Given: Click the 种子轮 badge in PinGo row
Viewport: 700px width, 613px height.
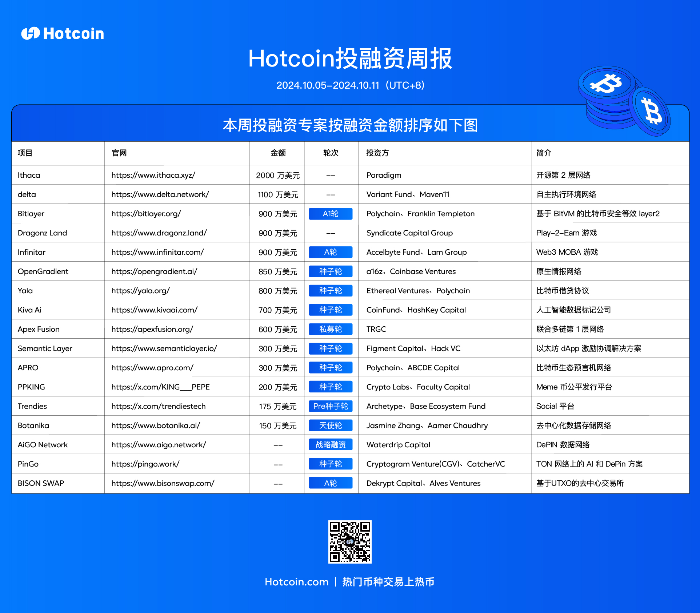Looking at the screenshot, I should coord(331,464).
